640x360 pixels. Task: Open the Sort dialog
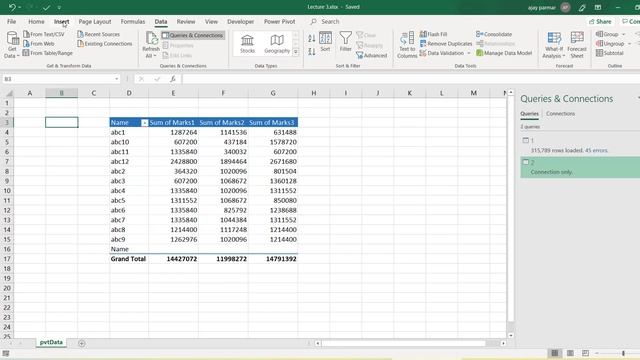pos(325,42)
